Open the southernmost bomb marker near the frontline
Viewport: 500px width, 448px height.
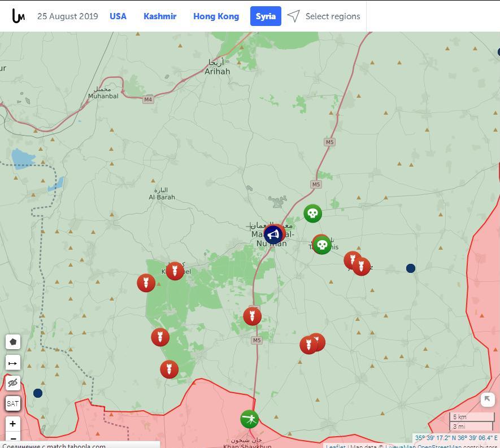pos(169,369)
